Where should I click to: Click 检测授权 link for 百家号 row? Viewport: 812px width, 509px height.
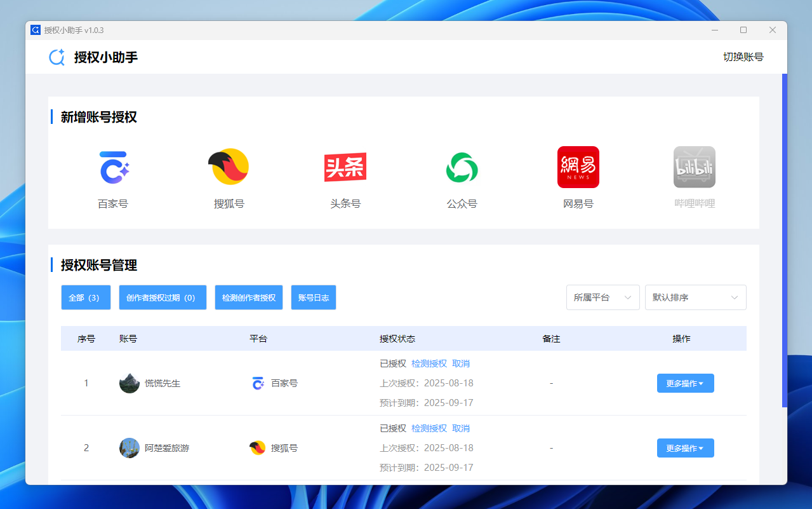(429, 363)
